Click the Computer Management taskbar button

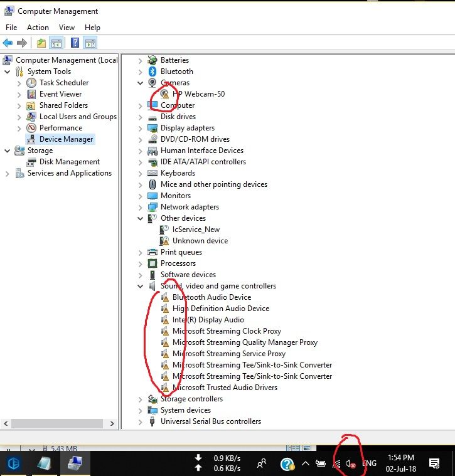click(75, 463)
